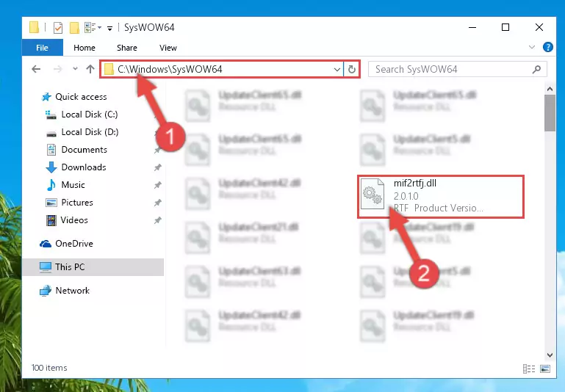
Task: Click the OneDrive cloud icon
Action: (x=46, y=244)
